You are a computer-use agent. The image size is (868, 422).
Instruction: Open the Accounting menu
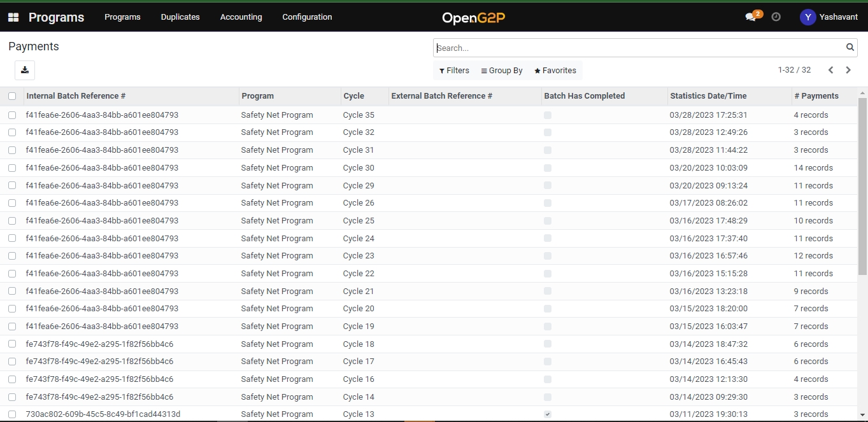[x=241, y=17]
